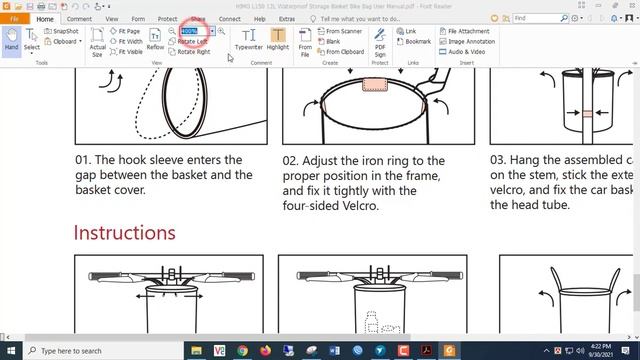The image size is (640, 360).
Task: Activate Reflow view
Action: pyautogui.click(x=155, y=40)
